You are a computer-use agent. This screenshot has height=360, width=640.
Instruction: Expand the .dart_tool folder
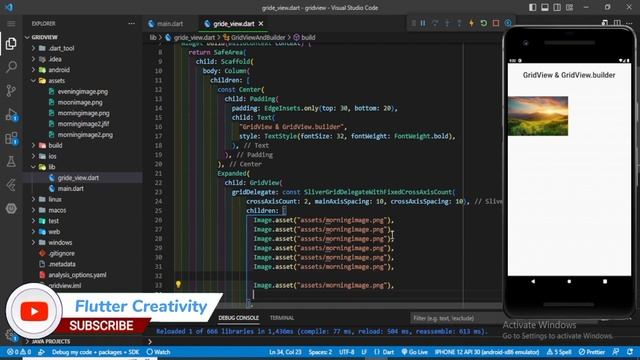pyautogui.click(x=33, y=48)
